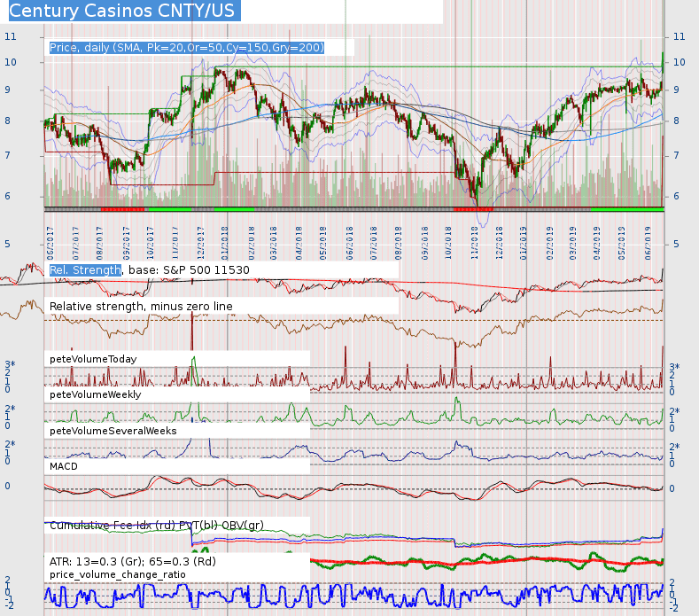699x616 pixels.
Task: Click the 06/2017 date axis label
Action: tap(50, 243)
